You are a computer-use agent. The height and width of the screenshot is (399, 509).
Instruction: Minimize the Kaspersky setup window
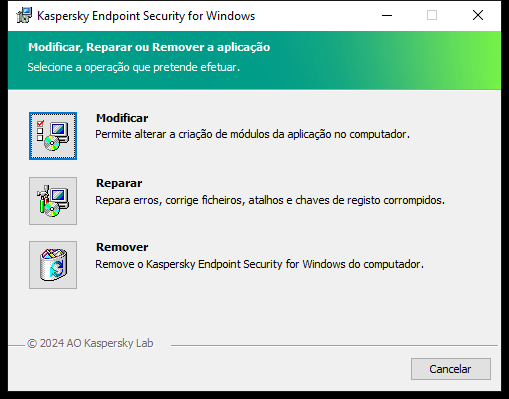387,15
